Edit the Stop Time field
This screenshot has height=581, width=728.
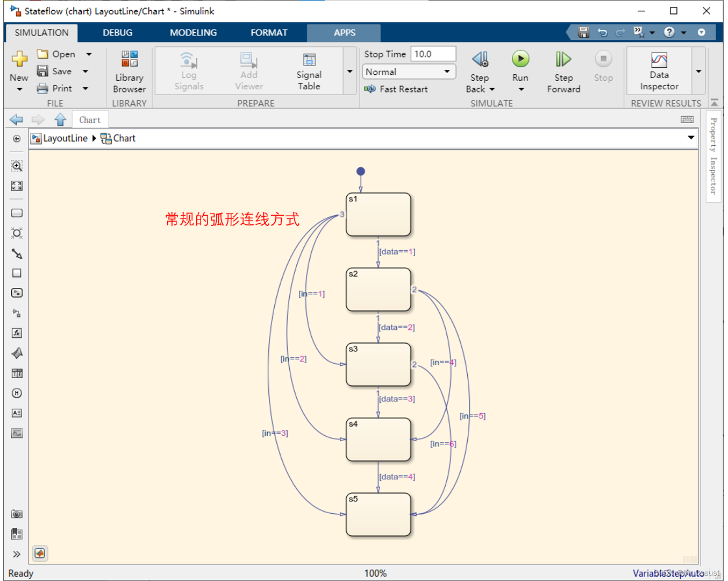tap(433, 53)
